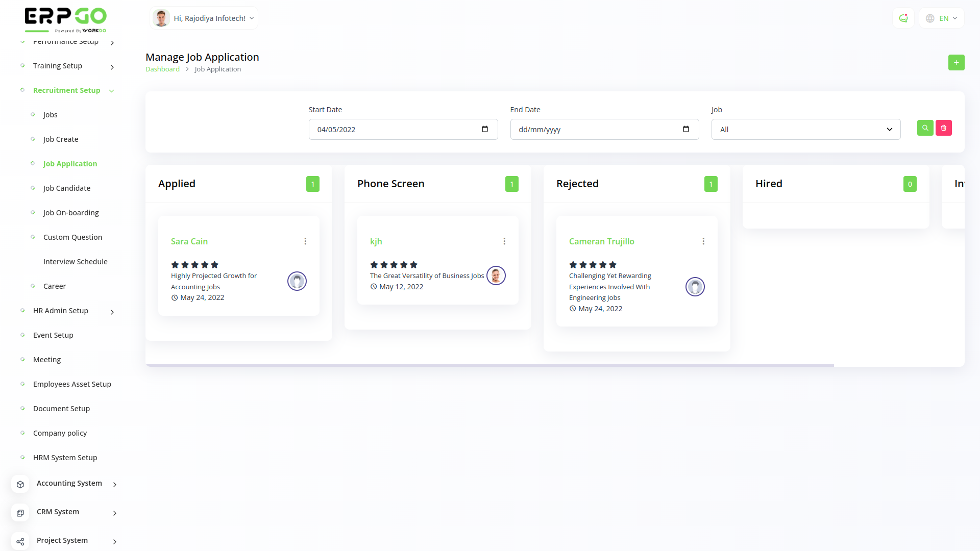Click the green search filter icon
980x551 pixels.
924,128
